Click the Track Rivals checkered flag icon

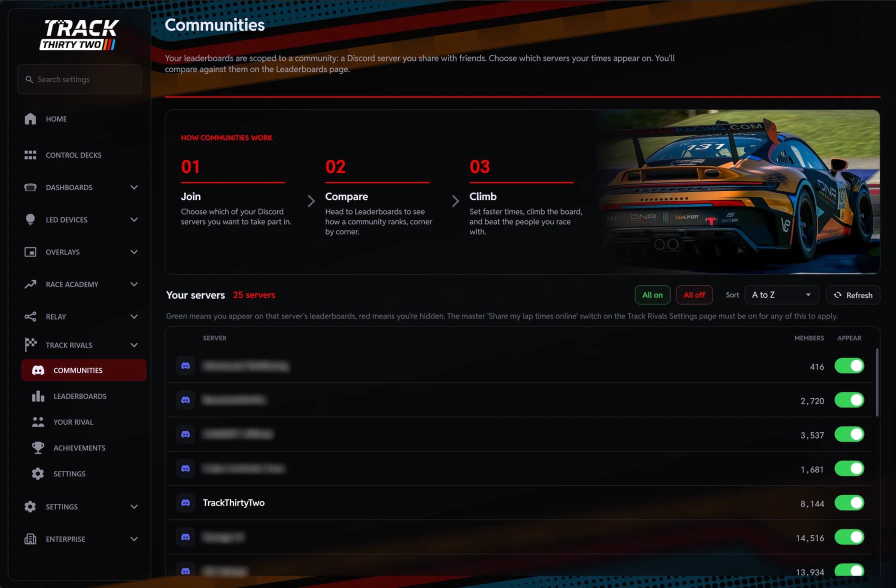pyautogui.click(x=30, y=345)
